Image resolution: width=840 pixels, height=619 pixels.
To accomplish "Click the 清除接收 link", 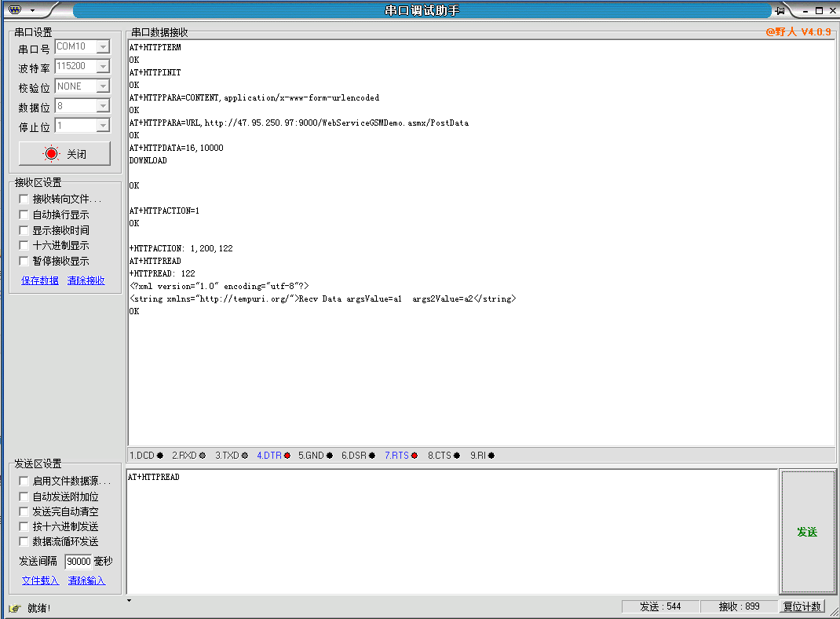I will coord(86,280).
